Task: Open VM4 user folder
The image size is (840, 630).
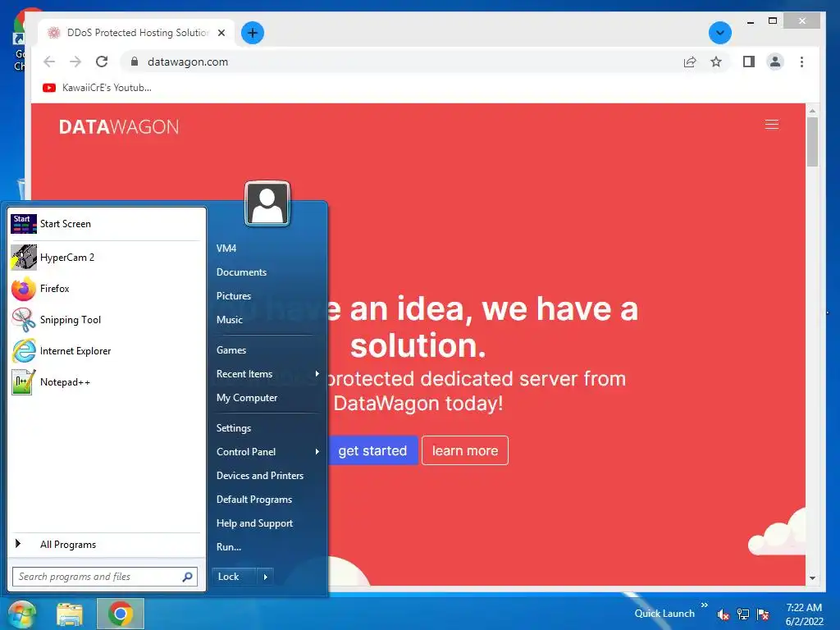Action: [x=226, y=249]
